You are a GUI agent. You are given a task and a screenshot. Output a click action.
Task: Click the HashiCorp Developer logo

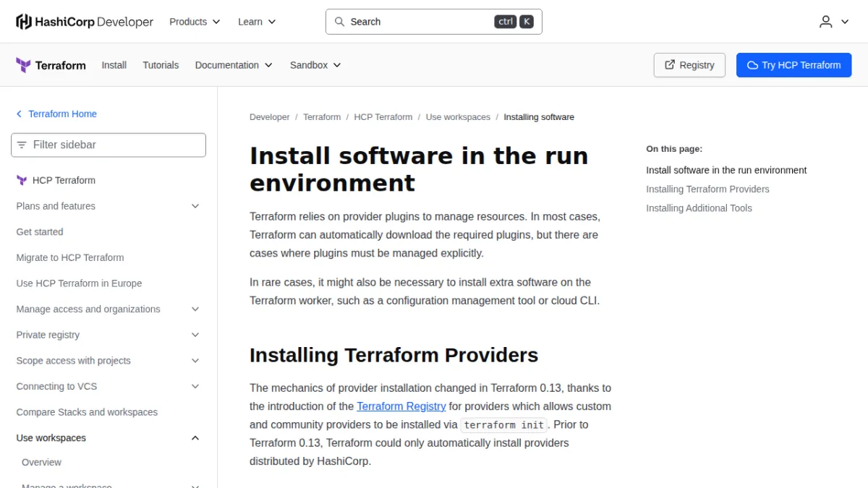(85, 22)
